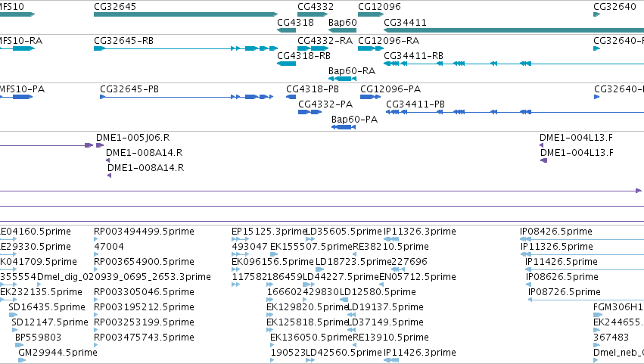Select the CG4332 gene label
644x364 pixels.
tap(316, 7)
